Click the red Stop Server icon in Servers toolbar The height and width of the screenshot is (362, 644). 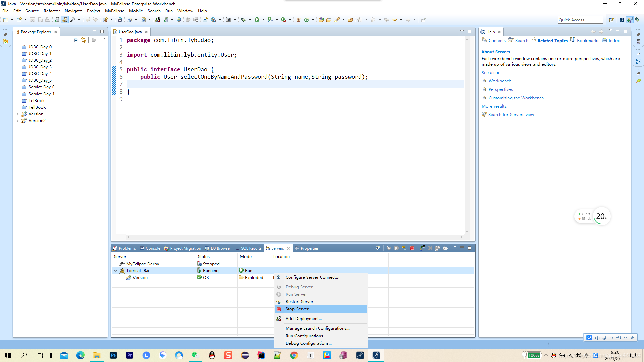(x=412, y=248)
